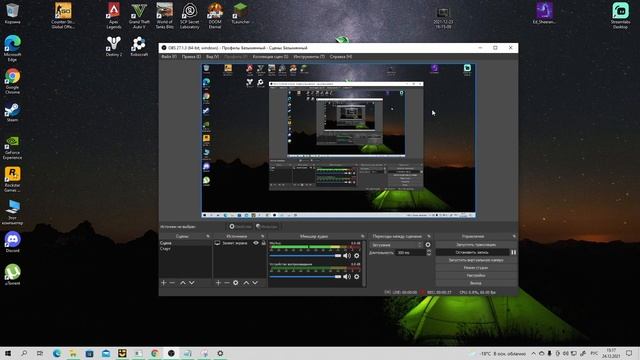The image size is (640, 360).
Task: Open the taskbar search icon
Action: pyautogui.click(x=24, y=353)
